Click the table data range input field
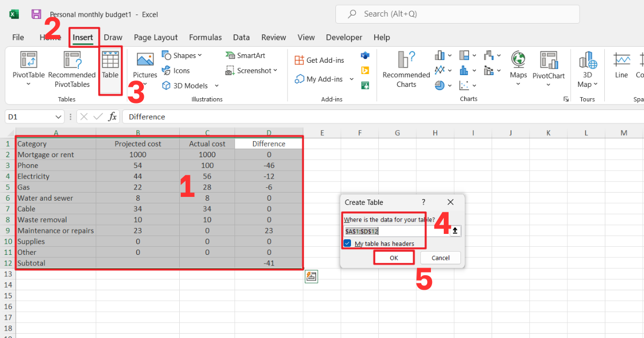This screenshot has width=644, height=338. tap(396, 231)
